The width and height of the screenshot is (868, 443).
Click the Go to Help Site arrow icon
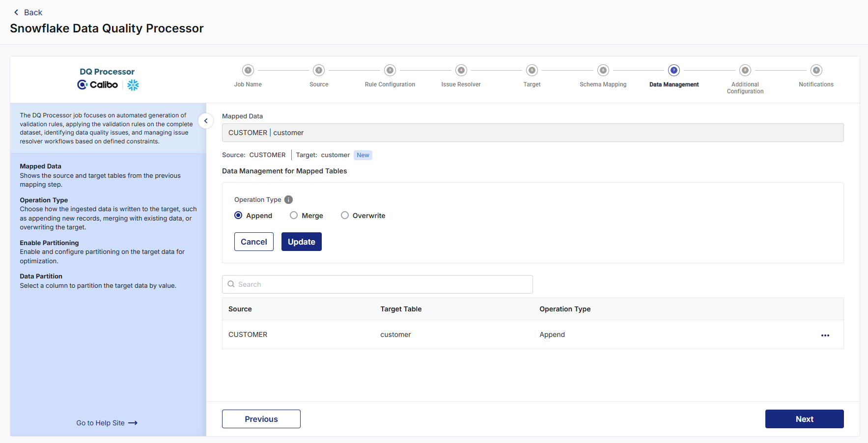point(133,423)
